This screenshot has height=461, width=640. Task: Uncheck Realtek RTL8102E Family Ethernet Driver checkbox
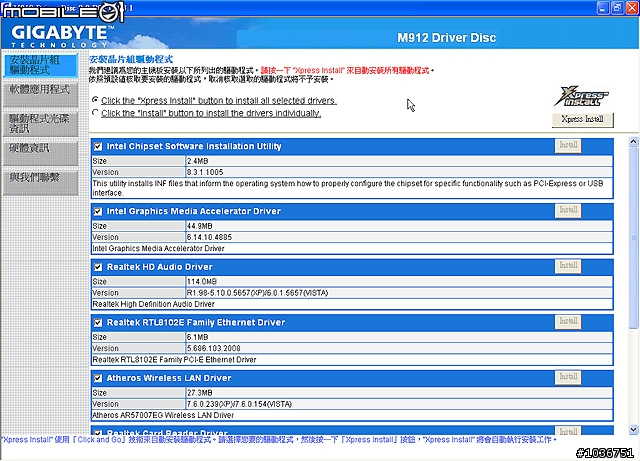click(98, 323)
